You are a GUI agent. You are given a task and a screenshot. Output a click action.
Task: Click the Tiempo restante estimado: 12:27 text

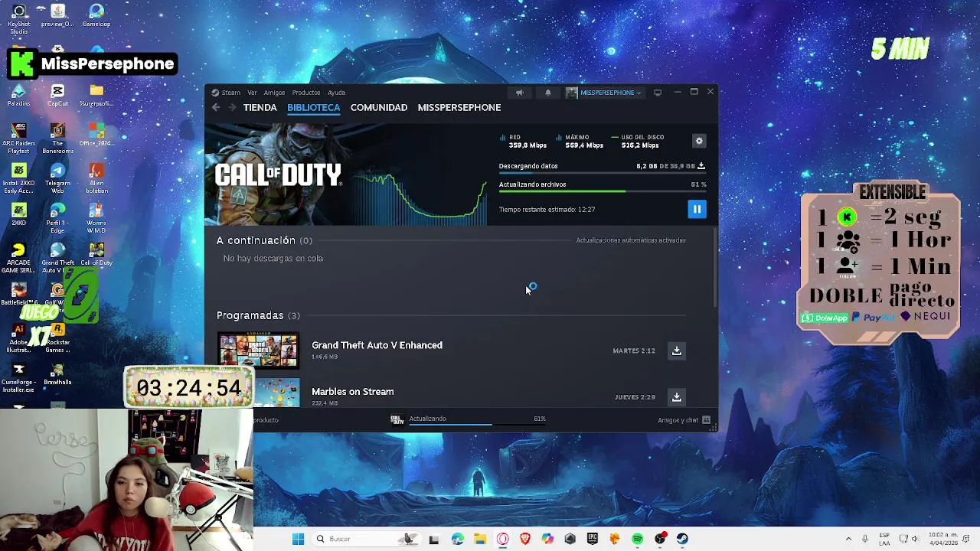coord(547,210)
